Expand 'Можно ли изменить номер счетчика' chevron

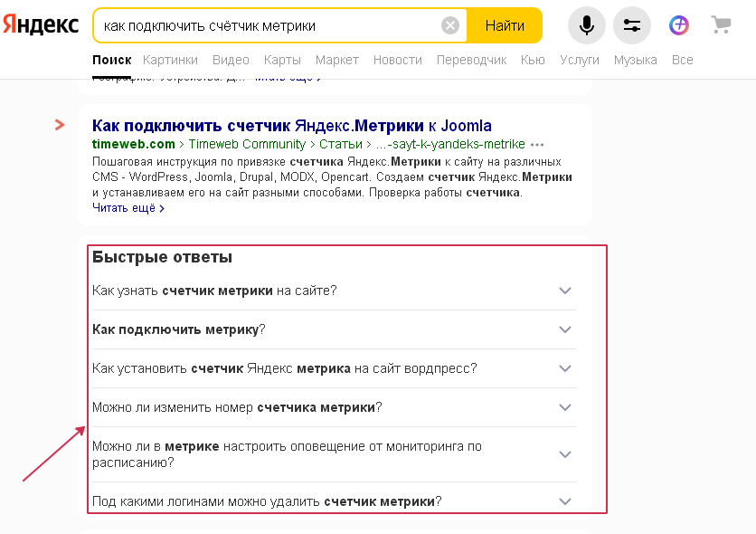tap(565, 407)
